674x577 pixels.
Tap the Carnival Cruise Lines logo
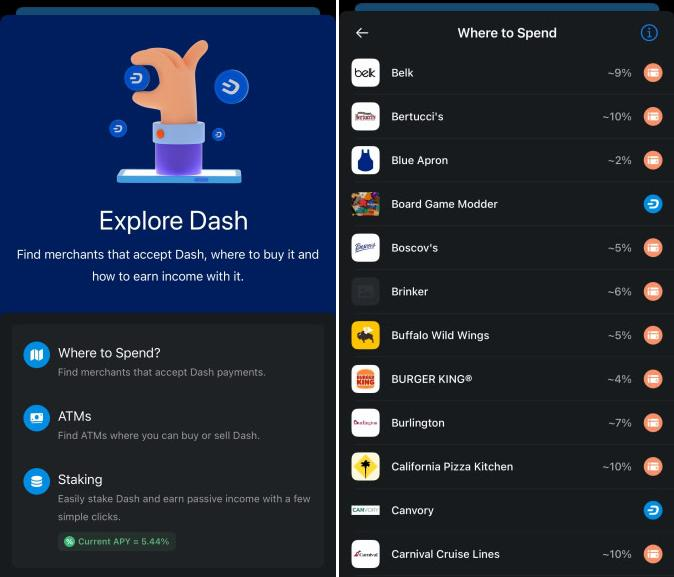[x=365, y=554]
